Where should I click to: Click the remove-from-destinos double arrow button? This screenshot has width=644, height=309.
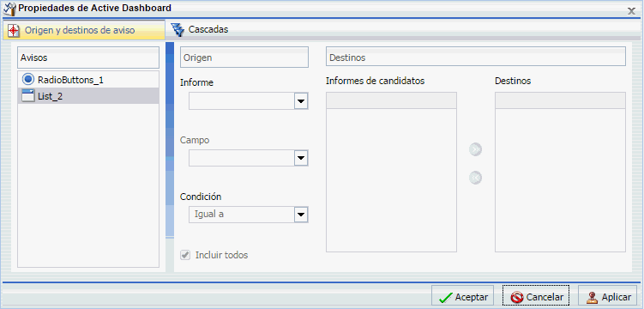point(476,178)
